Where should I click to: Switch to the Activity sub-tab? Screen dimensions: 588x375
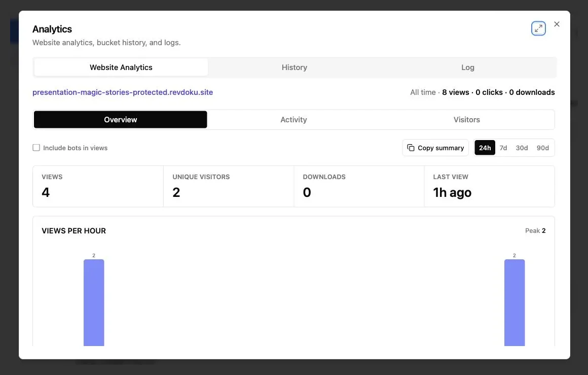tap(293, 119)
